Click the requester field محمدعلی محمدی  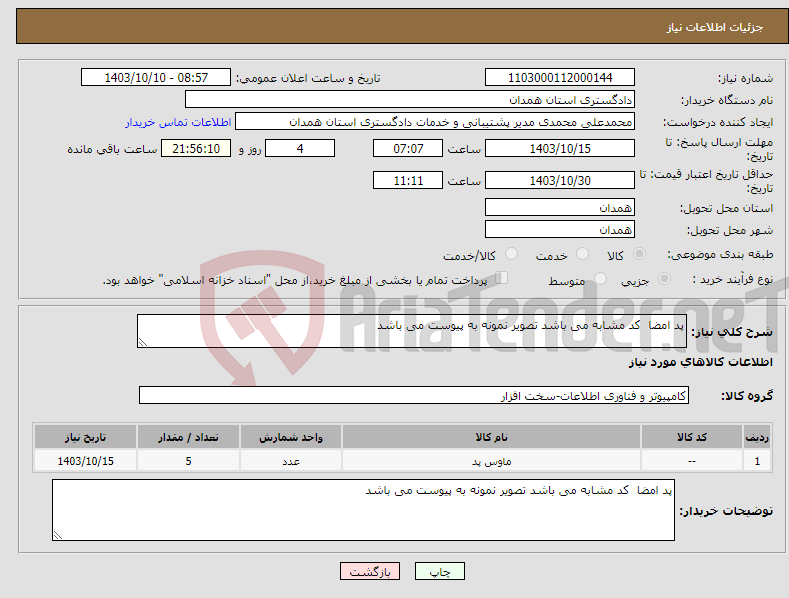pos(435,121)
